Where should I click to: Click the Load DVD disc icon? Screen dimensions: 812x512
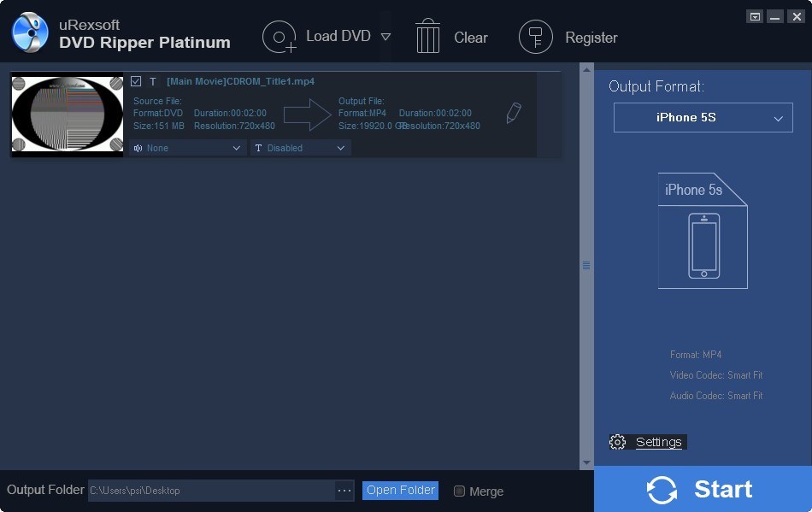pyautogui.click(x=279, y=37)
